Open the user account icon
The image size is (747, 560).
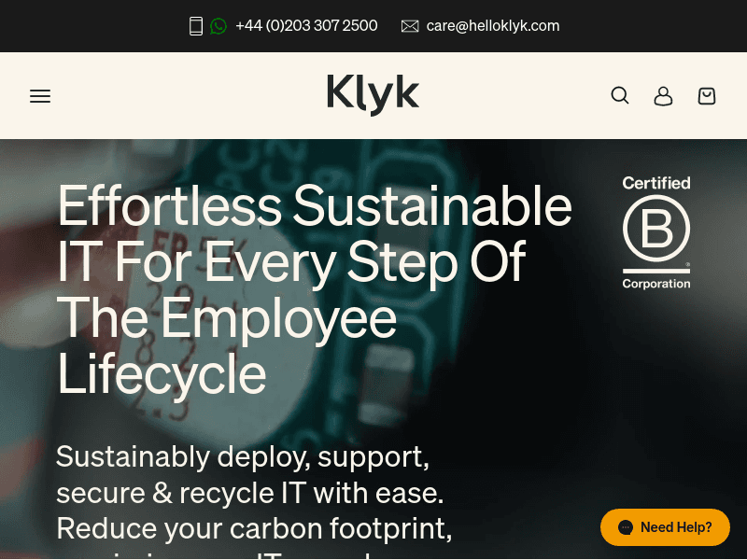(x=663, y=96)
